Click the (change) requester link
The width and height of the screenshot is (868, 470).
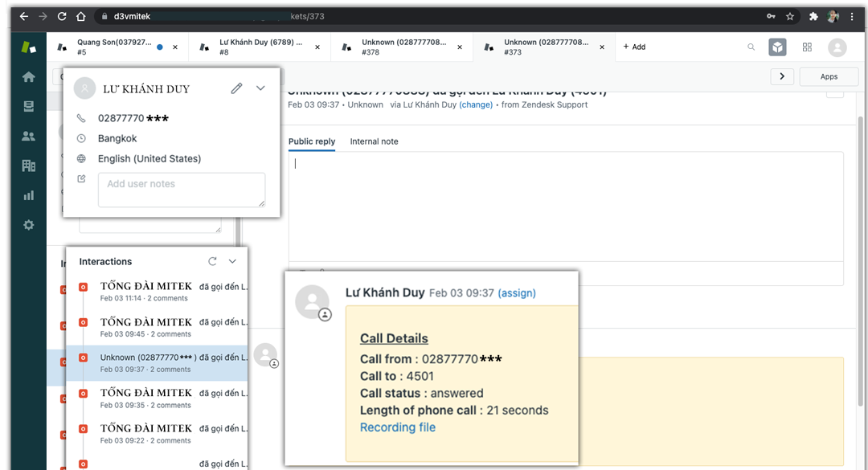(x=476, y=104)
